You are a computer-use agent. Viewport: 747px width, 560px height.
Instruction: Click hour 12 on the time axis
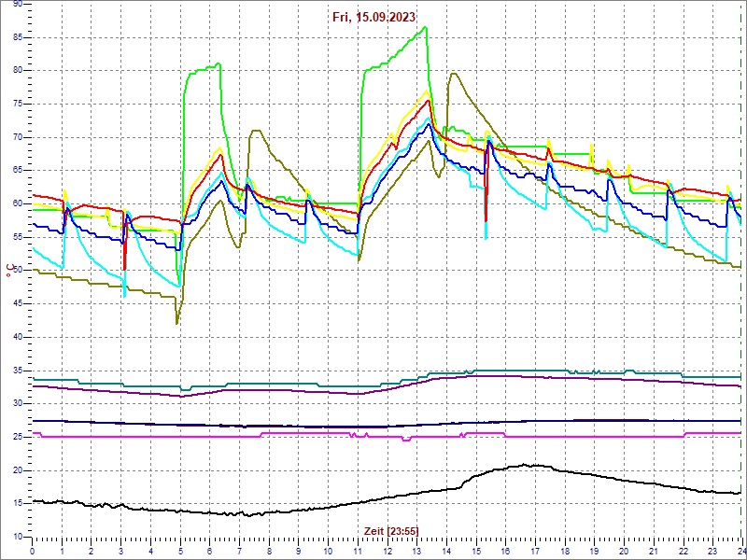(x=387, y=550)
